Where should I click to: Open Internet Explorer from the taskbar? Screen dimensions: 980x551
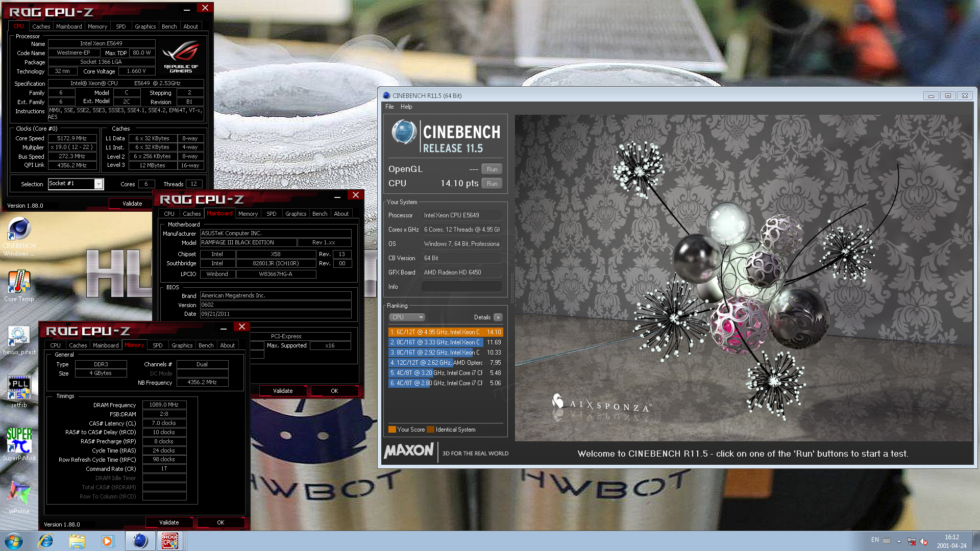click(46, 541)
